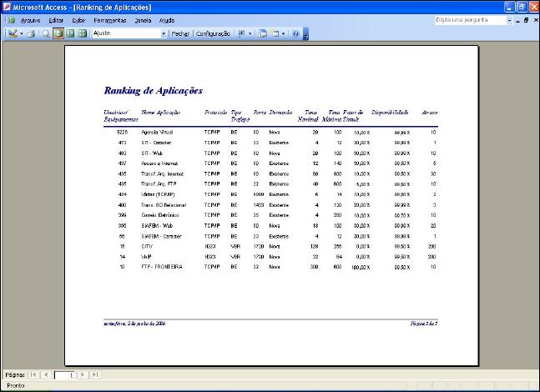Click the 'Disponibilidade' column header

tap(390, 113)
